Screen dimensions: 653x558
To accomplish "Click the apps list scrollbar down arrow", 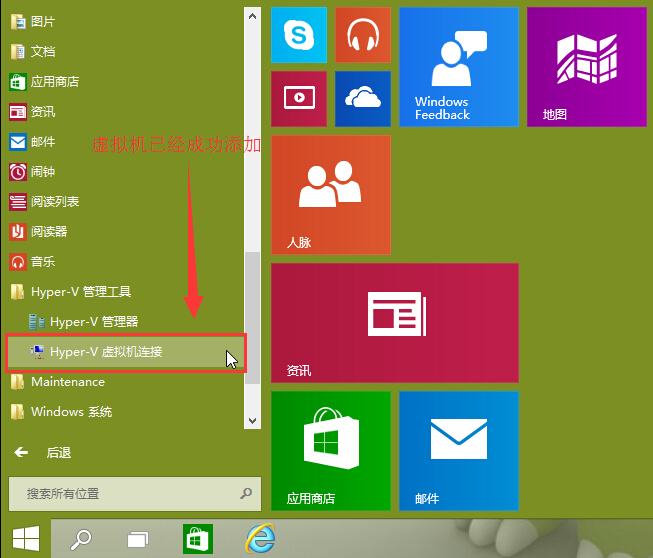I will click(252, 423).
